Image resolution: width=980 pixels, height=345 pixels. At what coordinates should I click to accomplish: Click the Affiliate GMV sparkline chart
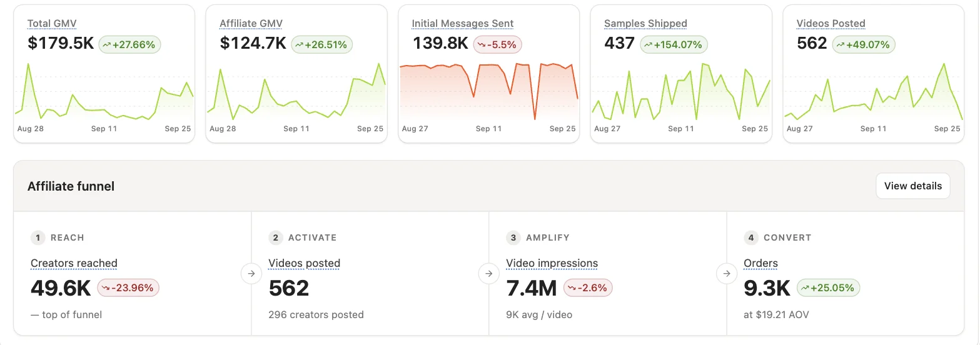point(296,91)
